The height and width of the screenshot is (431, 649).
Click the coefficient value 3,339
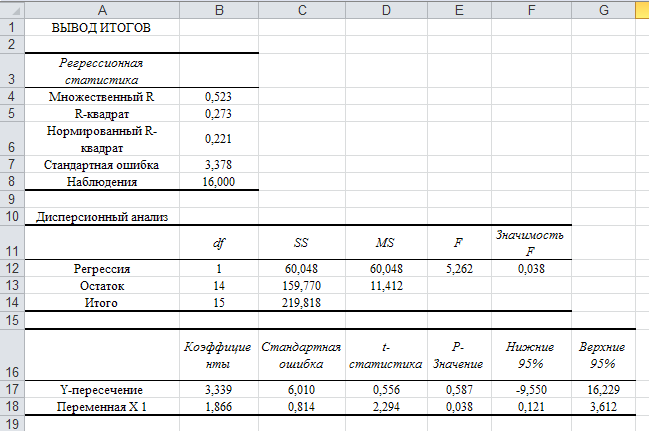click(x=219, y=390)
